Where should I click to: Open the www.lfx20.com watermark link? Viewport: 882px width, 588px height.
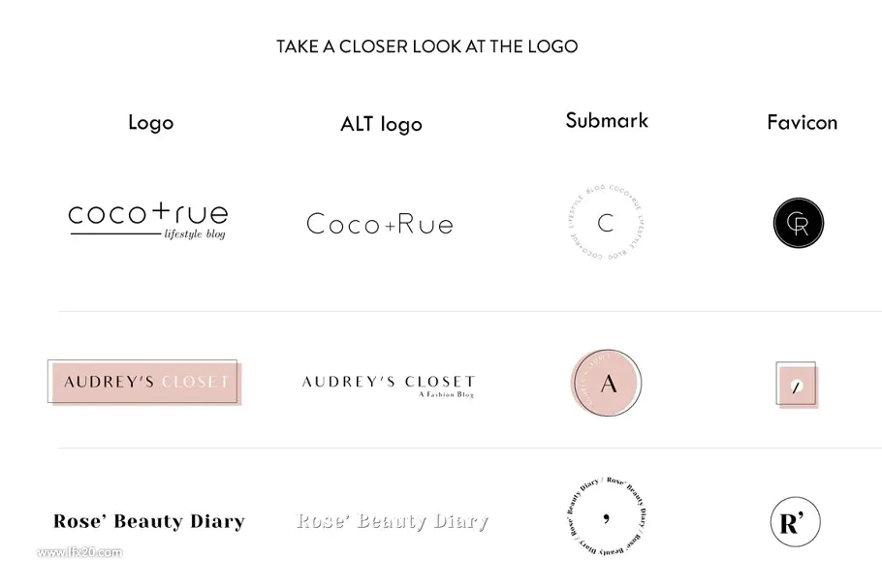tap(79, 552)
